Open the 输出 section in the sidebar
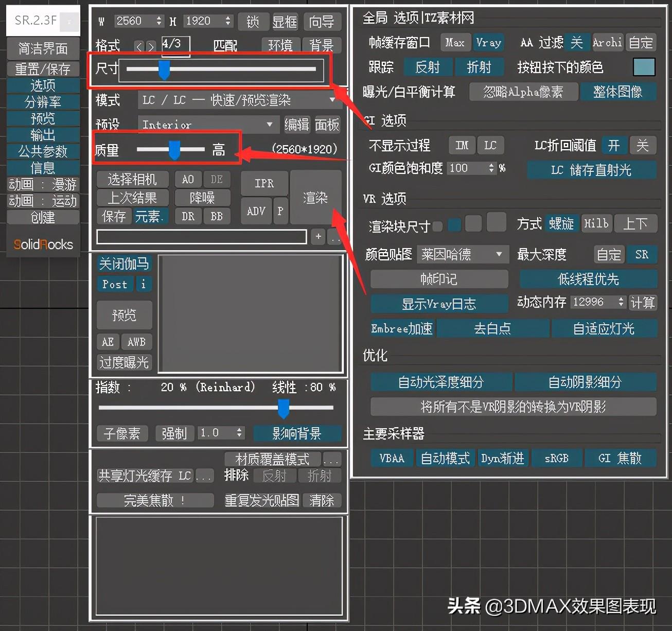The height and width of the screenshot is (631, 672). click(x=43, y=135)
